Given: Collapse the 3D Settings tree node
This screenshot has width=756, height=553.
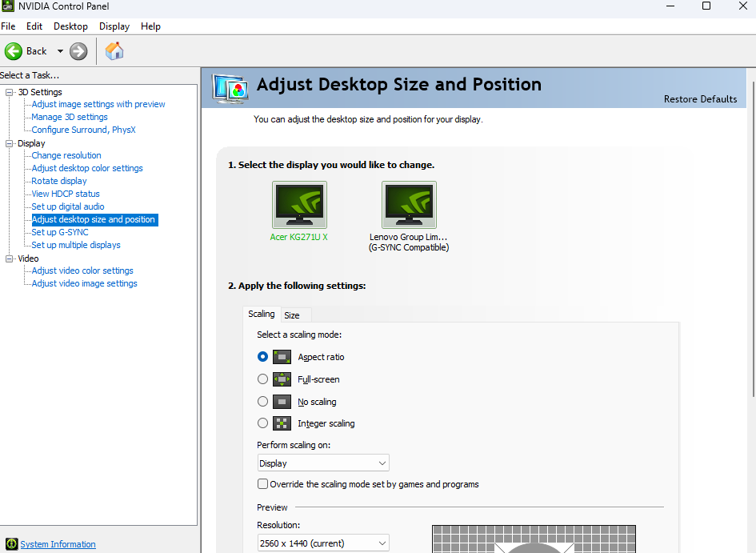Looking at the screenshot, I should coord(9,92).
